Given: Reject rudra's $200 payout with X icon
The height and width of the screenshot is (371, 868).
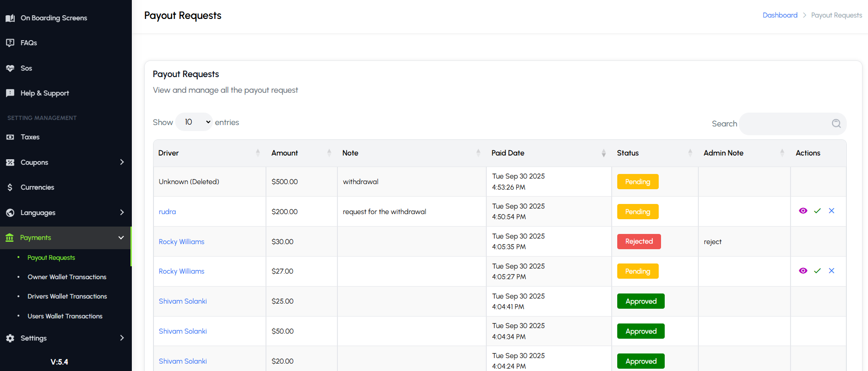Looking at the screenshot, I should [x=832, y=211].
